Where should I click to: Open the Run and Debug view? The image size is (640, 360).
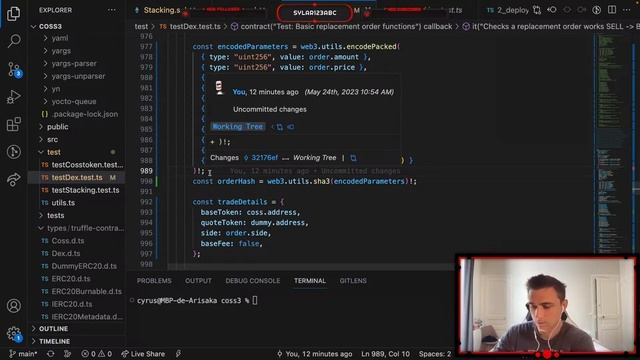pyautogui.click(x=13, y=97)
